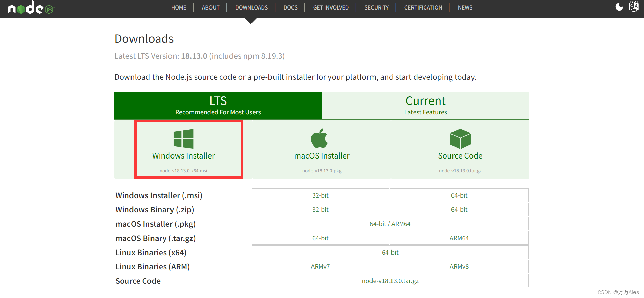
Task: Click the Source Code cube icon
Action: tap(460, 138)
